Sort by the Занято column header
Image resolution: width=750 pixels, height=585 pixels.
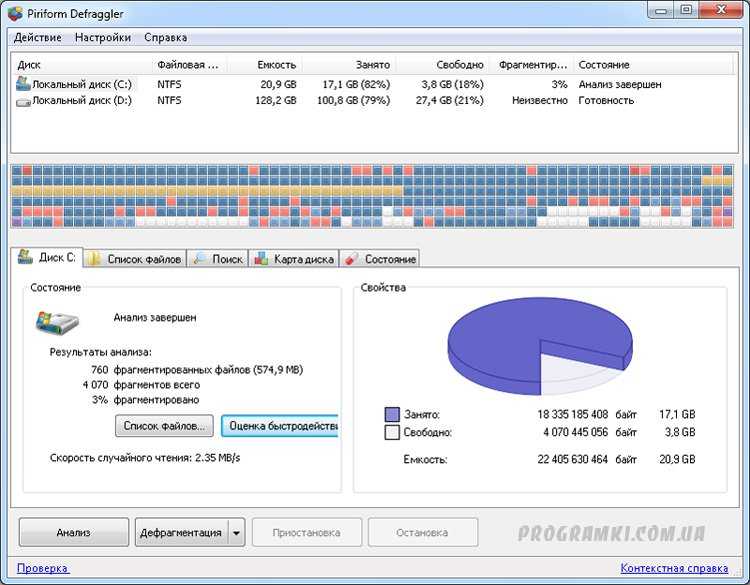[349, 65]
